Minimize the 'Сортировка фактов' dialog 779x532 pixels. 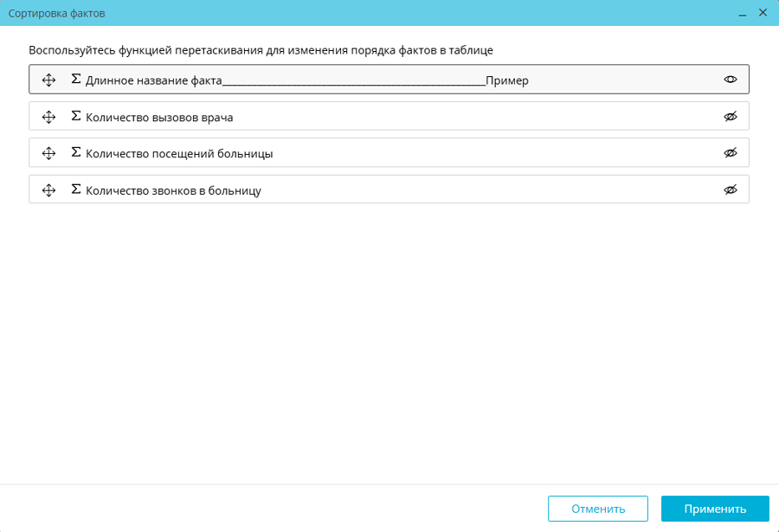(743, 14)
